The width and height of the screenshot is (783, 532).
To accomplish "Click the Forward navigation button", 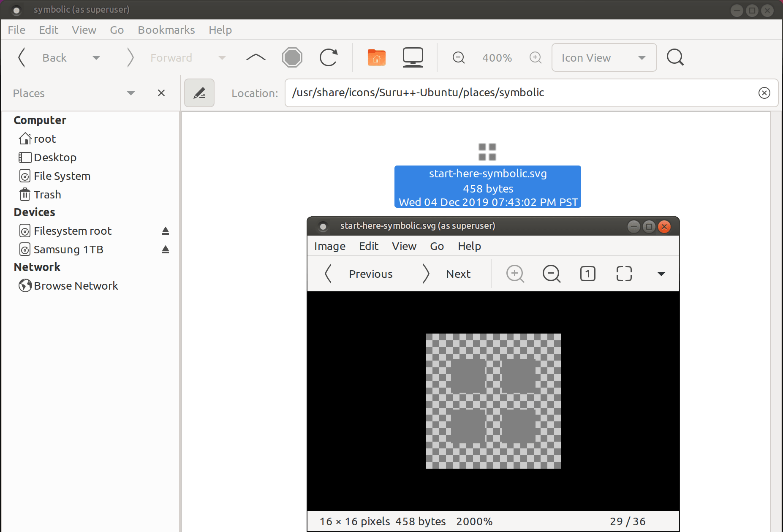I will (x=160, y=57).
